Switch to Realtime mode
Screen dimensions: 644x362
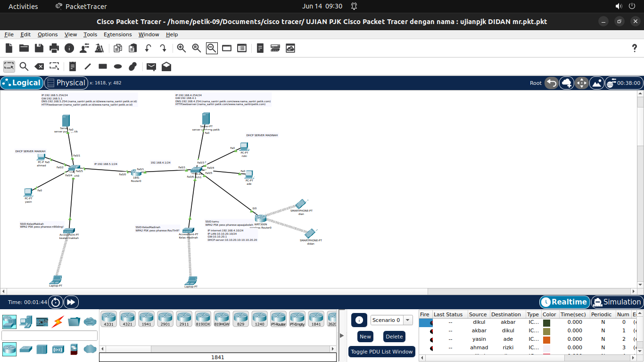coord(565,302)
